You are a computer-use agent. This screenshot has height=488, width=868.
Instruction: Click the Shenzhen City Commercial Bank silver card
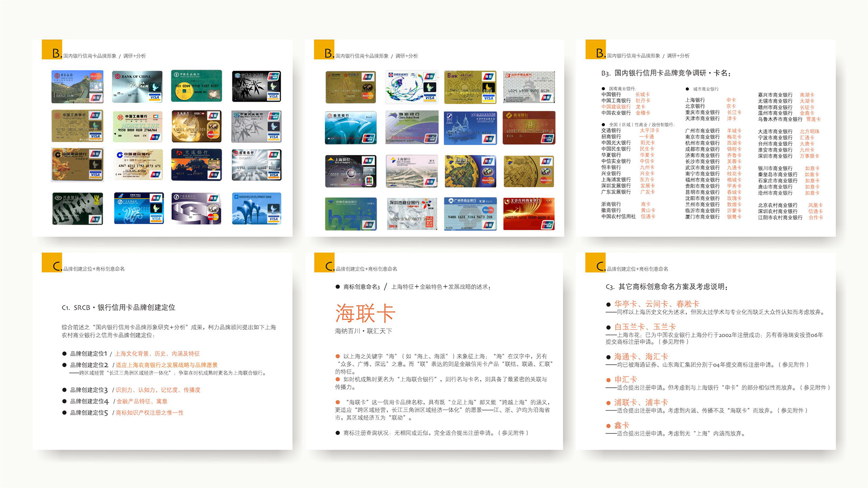412,214
